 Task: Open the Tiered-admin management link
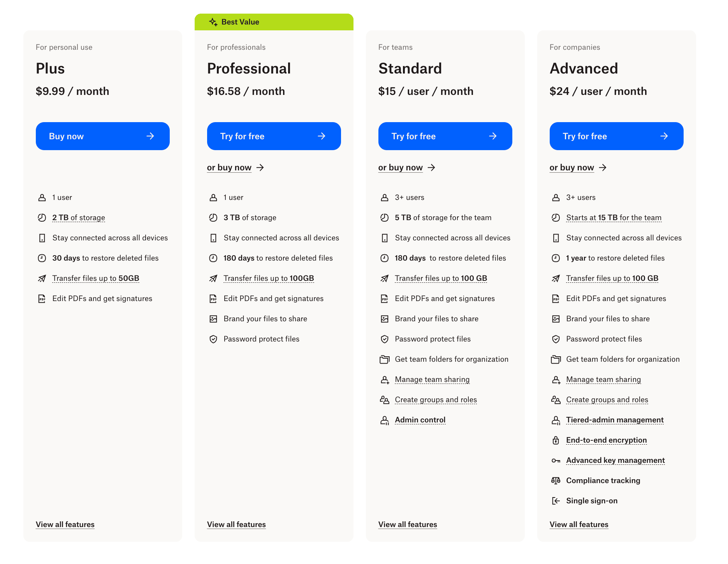(615, 420)
